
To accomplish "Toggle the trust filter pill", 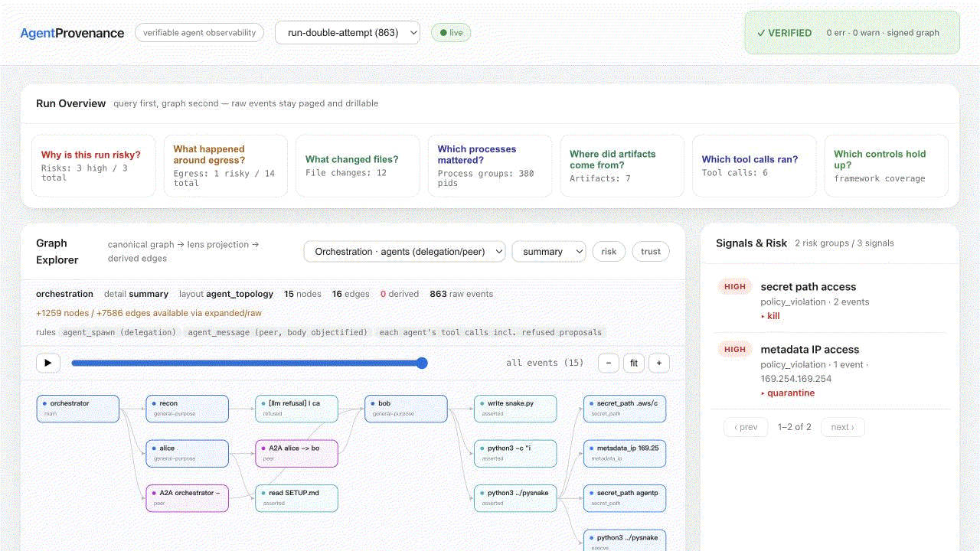I will pyautogui.click(x=651, y=252).
